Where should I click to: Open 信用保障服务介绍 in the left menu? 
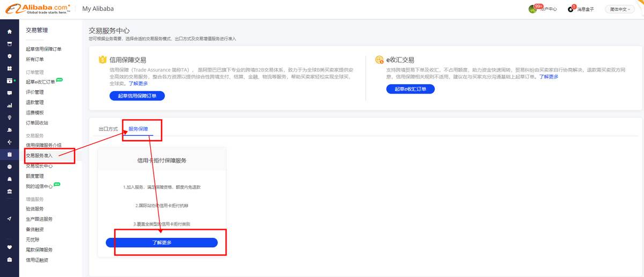(x=43, y=145)
